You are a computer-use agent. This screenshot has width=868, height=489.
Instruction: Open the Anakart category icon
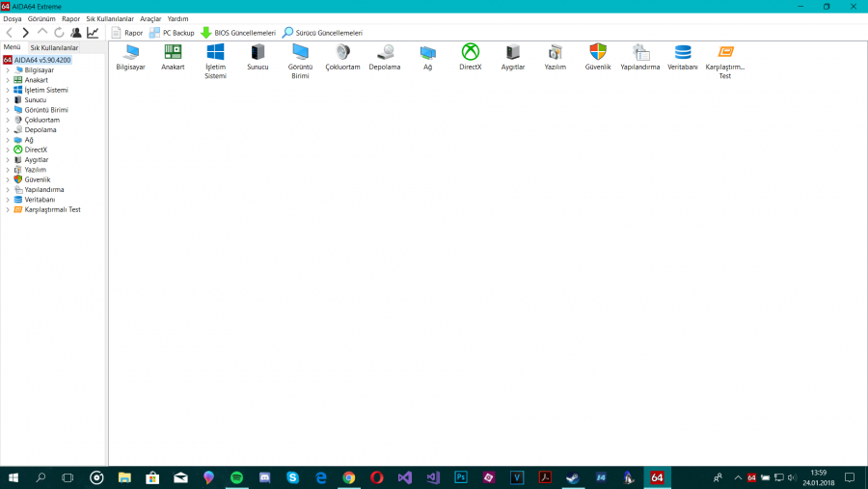click(x=173, y=53)
